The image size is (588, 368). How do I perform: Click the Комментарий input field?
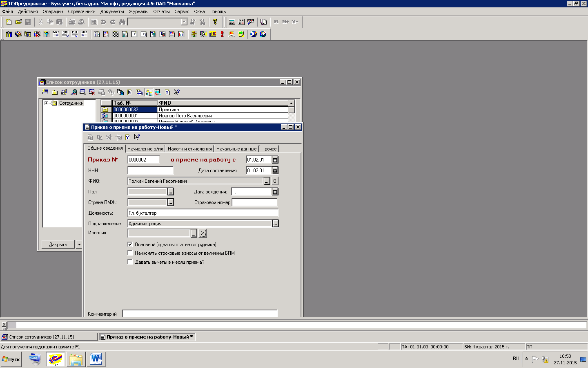[x=200, y=314]
